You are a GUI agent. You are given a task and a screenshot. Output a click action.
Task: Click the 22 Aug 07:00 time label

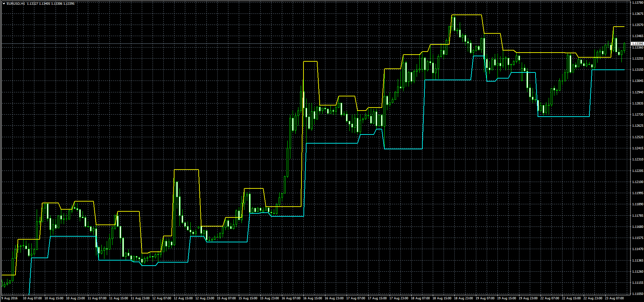550,298
